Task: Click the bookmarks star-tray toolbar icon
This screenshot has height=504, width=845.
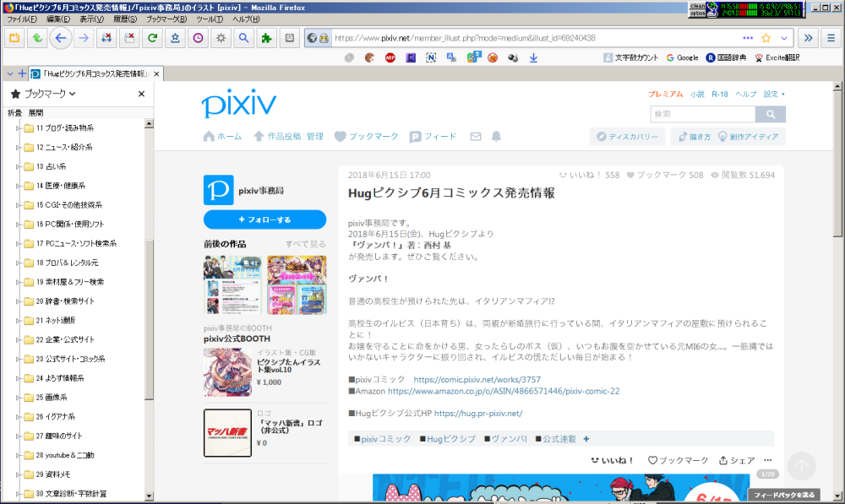Action: click(175, 38)
